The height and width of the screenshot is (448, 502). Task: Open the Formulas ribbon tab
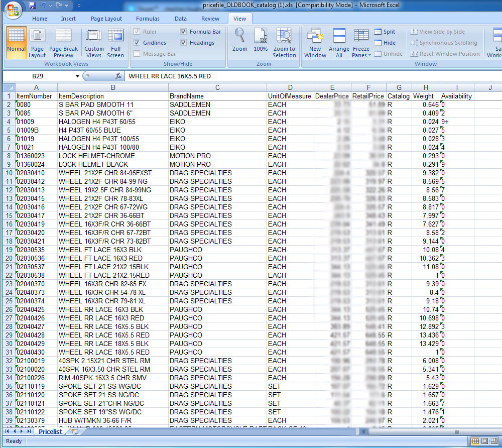pyautogui.click(x=148, y=19)
